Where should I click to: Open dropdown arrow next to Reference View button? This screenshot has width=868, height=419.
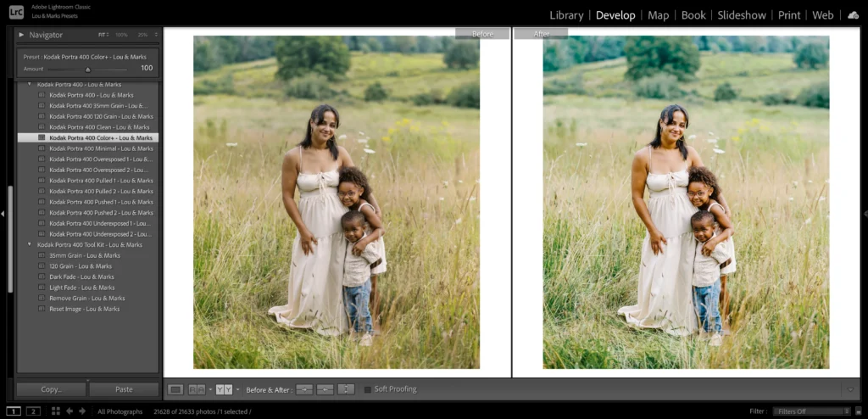tap(210, 389)
